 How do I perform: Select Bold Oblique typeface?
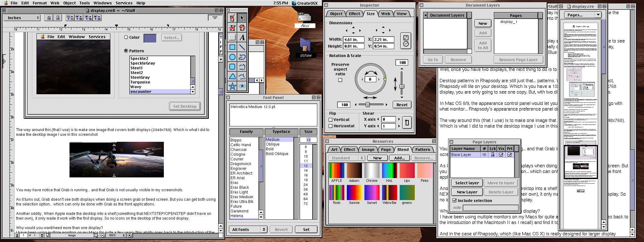pyautogui.click(x=277, y=154)
